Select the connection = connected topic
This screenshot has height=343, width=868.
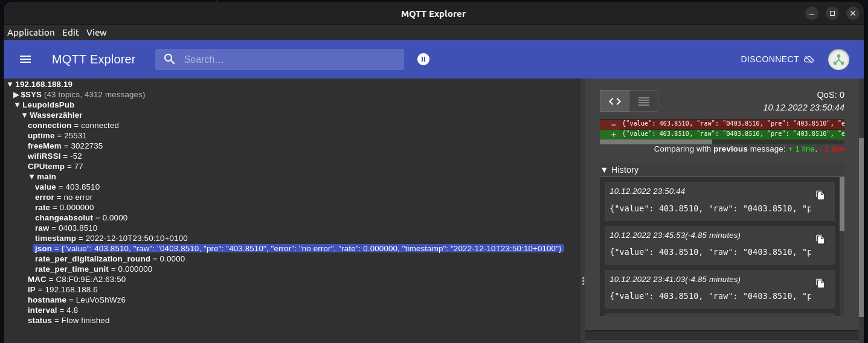click(x=73, y=126)
